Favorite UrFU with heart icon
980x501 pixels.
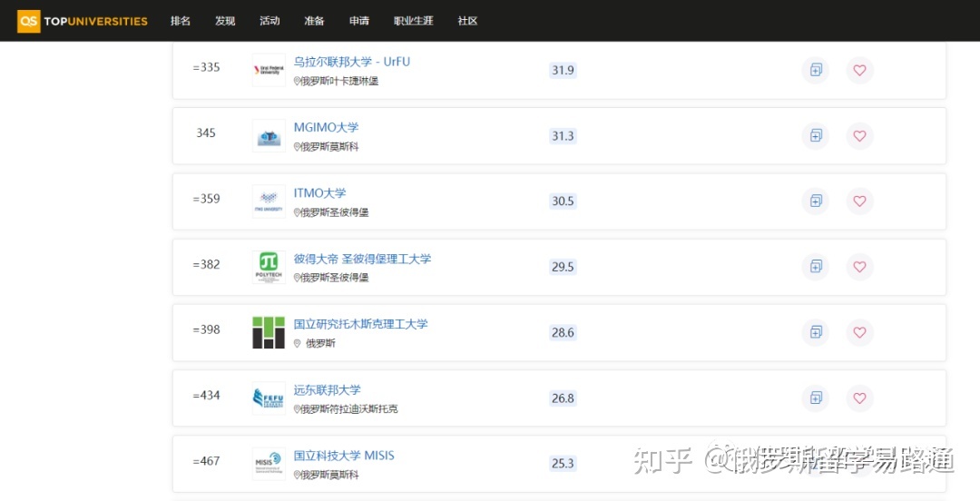(860, 70)
